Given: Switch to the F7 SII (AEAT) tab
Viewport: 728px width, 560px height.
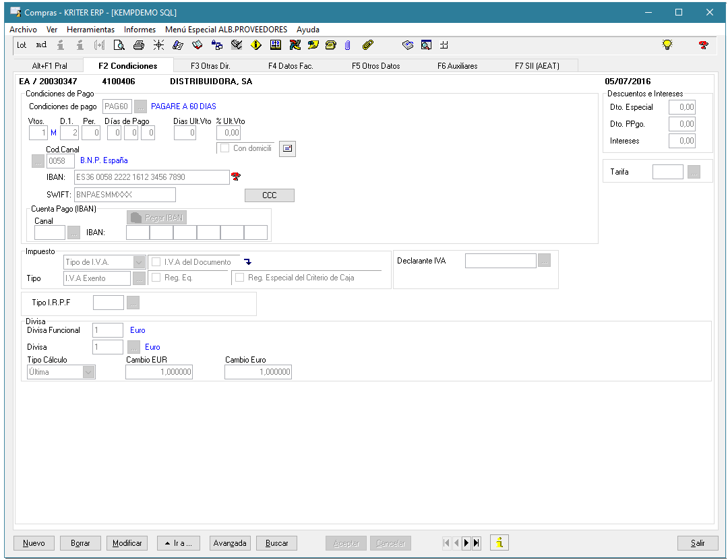Looking at the screenshot, I should (537, 65).
